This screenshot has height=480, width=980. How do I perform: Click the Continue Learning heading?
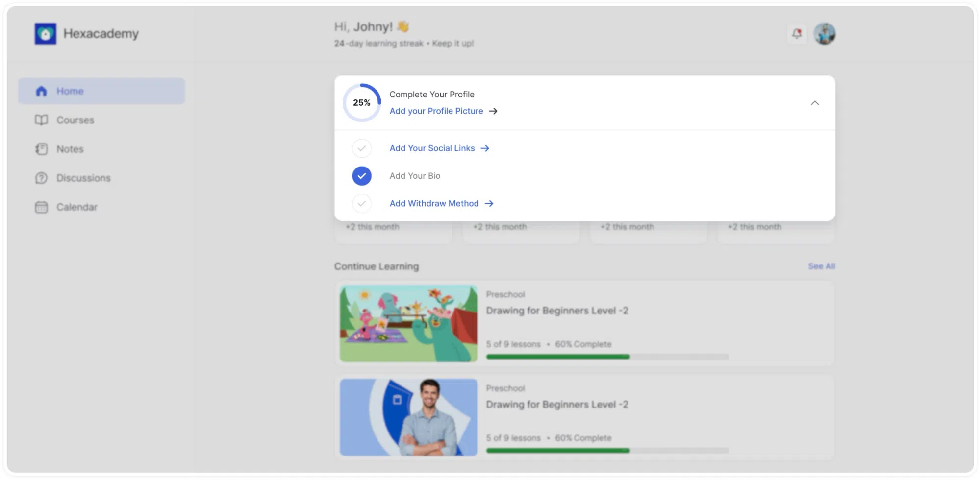(377, 266)
